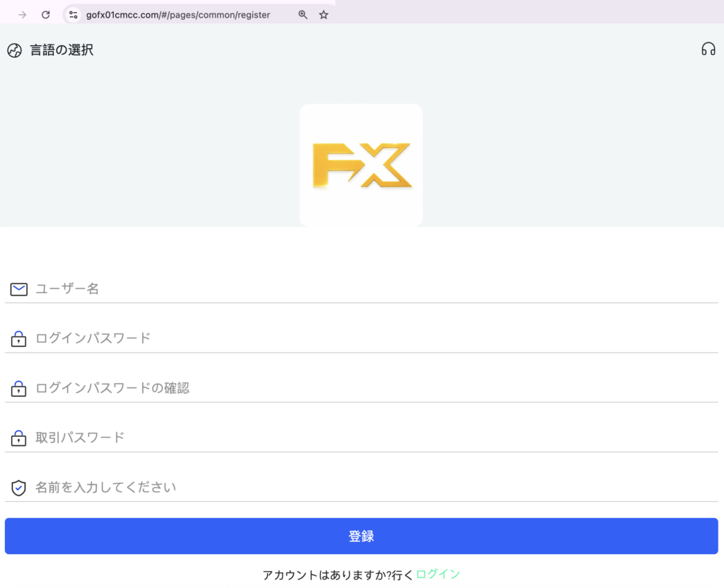This screenshot has width=724, height=588.
Task: Bookmark this page with the star icon
Action: (x=324, y=15)
